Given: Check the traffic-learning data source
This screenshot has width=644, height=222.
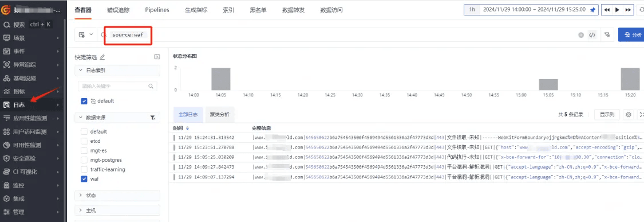Looking at the screenshot, I should pyautogui.click(x=84, y=169).
